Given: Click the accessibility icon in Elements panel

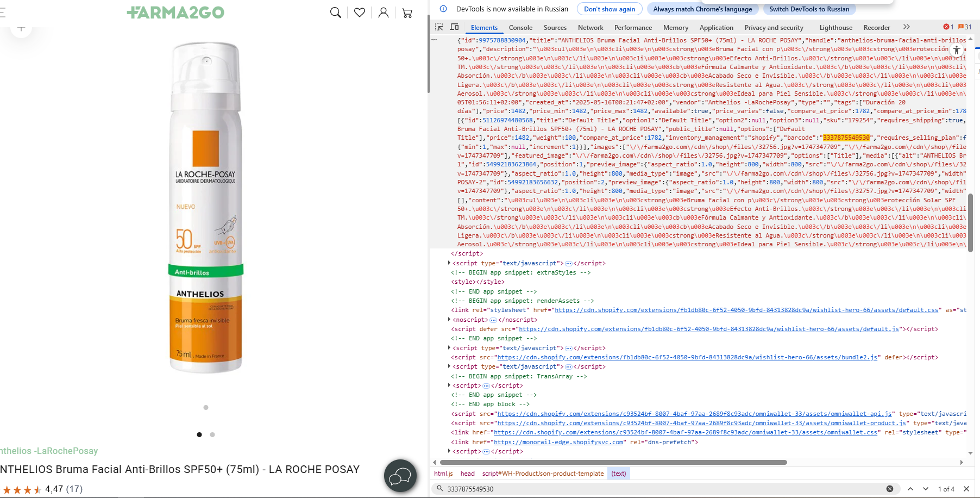Looking at the screenshot, I should pyautogui.click(x=956, y=49).
